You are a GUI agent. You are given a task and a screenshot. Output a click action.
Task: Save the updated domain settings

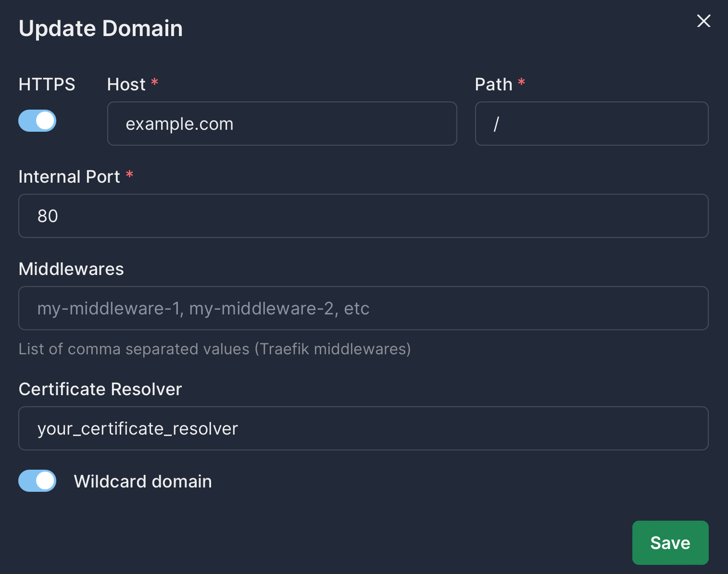click(670, 543)
